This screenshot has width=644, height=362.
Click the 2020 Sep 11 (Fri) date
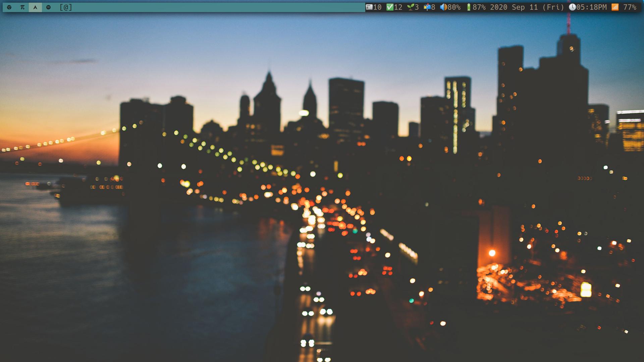tap(527, 7)
